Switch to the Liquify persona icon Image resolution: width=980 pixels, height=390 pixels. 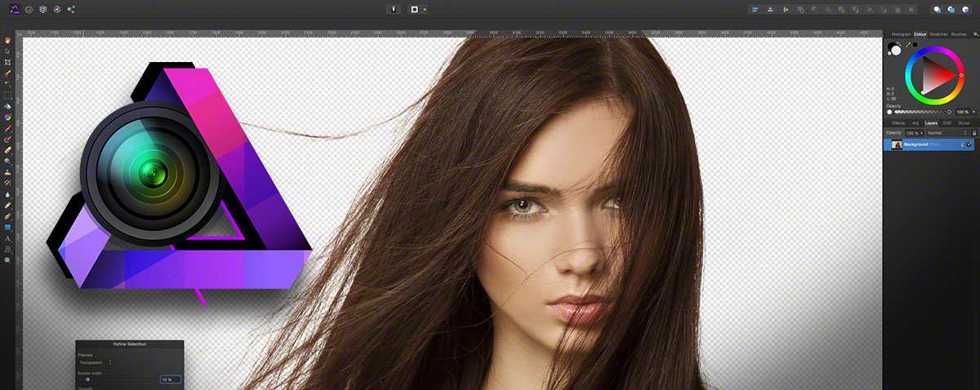tap(29, 9)
